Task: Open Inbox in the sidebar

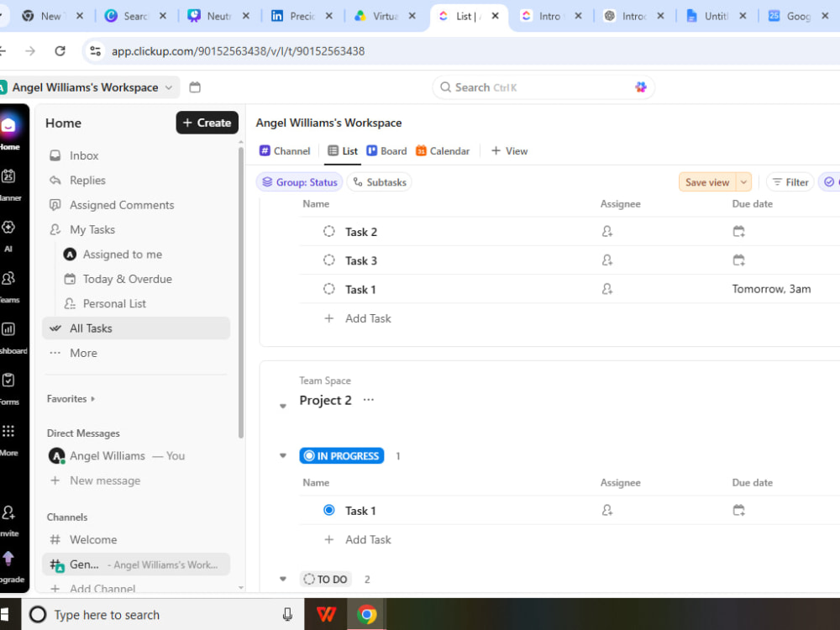Action: point(136,155)
